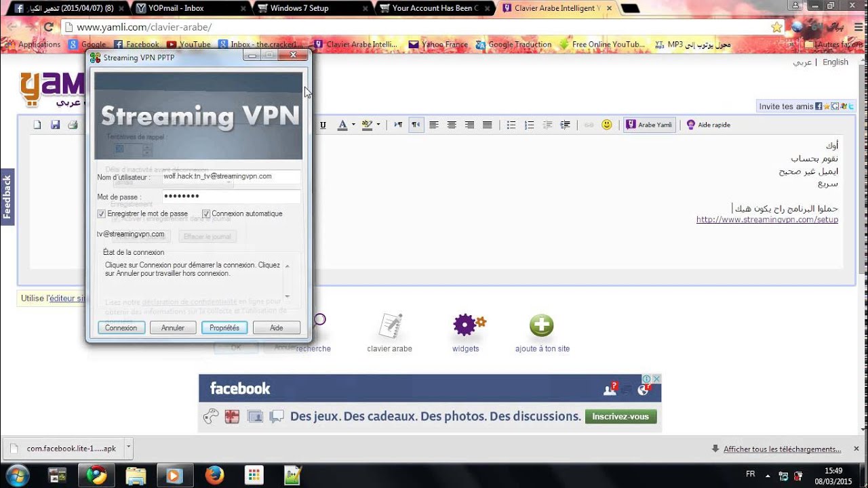Viewport: 868px width, 488px height.
Task: Click underline formatting icon in editor
Action: (x=323, y=125)
